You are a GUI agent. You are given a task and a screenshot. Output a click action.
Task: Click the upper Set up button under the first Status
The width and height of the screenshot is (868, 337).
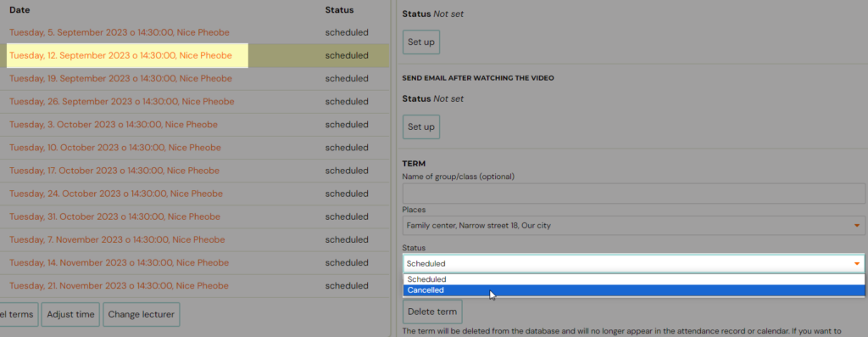pos(421,42)
